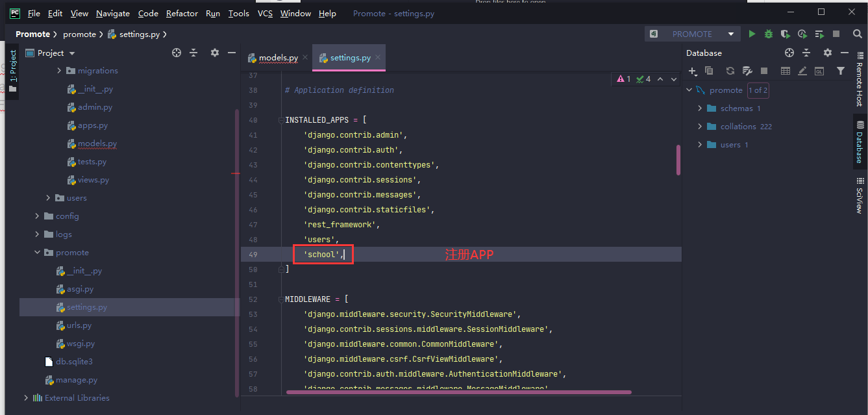The width and height of the screenshot is (868, 415).
Task: Hide the Database panel with minus icon
Action: click(x=844, y=53)
